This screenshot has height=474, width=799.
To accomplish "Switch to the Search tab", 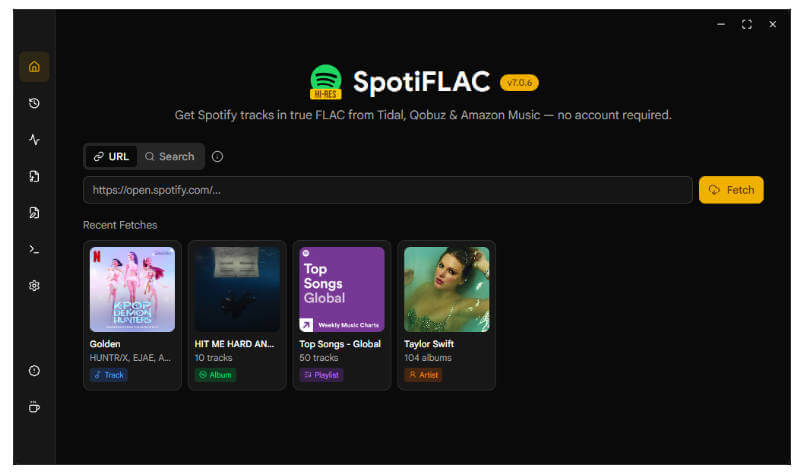I will point(170,156).
